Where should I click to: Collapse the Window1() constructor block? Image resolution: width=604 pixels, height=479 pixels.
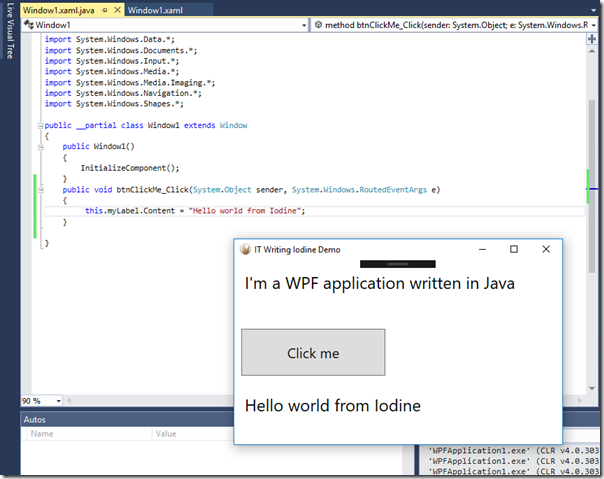(40, 147)
